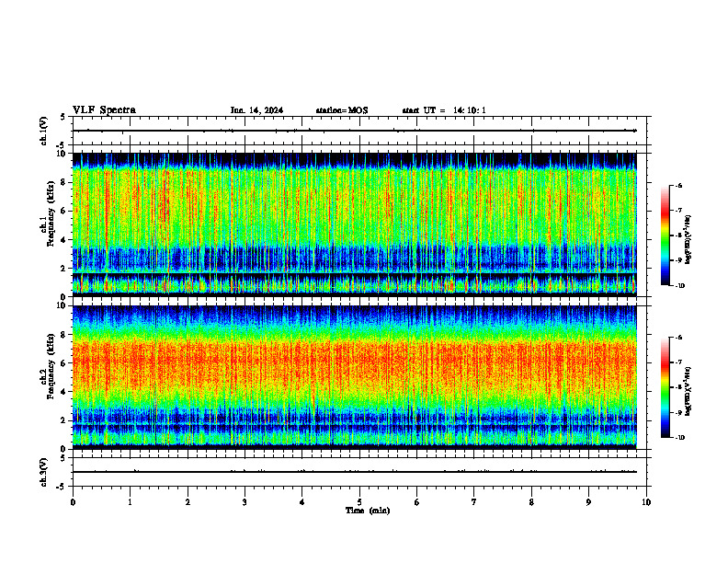Screen dimensions: 728x563
Task: Click the time axis tick label "0"
Action: 73,502
